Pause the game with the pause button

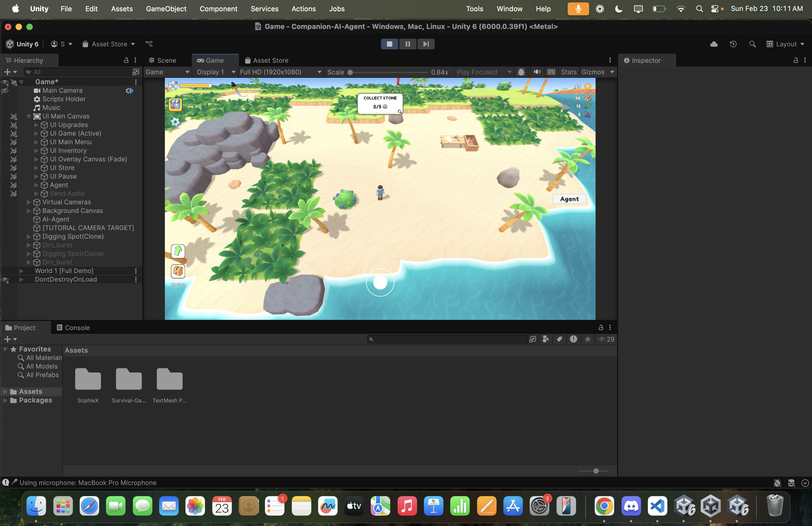(407, 44)
